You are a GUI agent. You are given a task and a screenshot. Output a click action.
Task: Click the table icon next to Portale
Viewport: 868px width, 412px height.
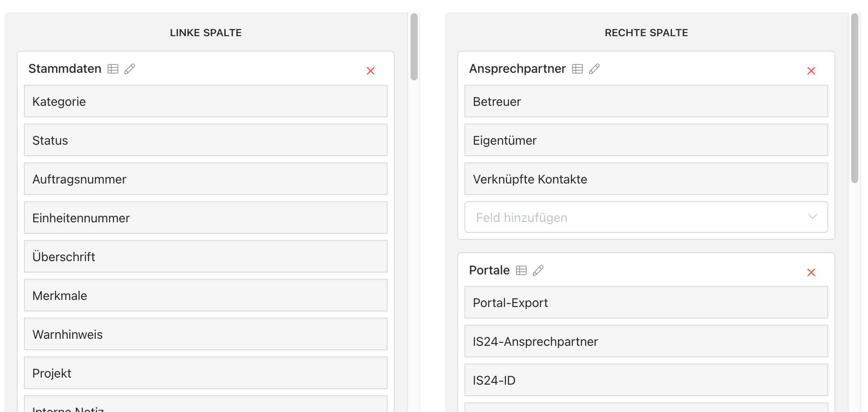tap(521, 270)
